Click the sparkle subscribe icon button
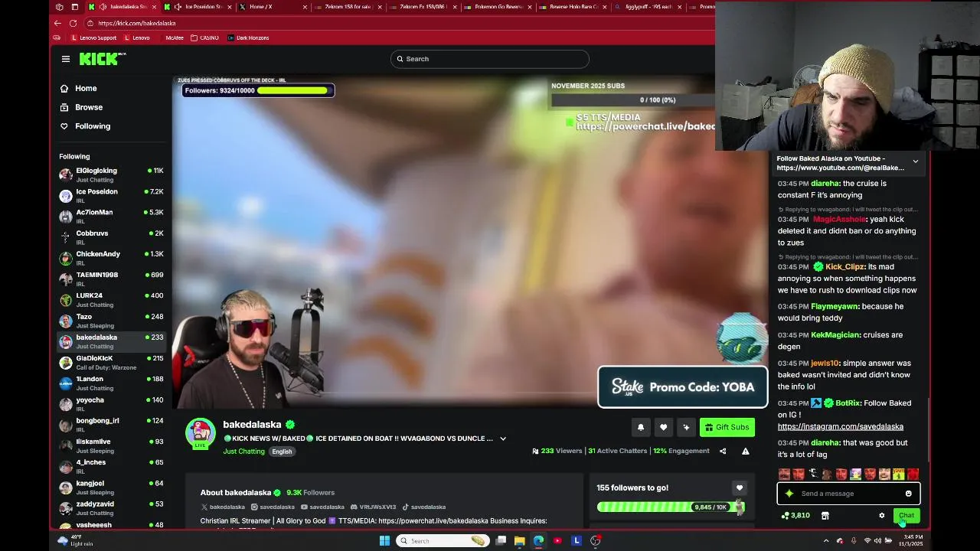 point(686,427)
